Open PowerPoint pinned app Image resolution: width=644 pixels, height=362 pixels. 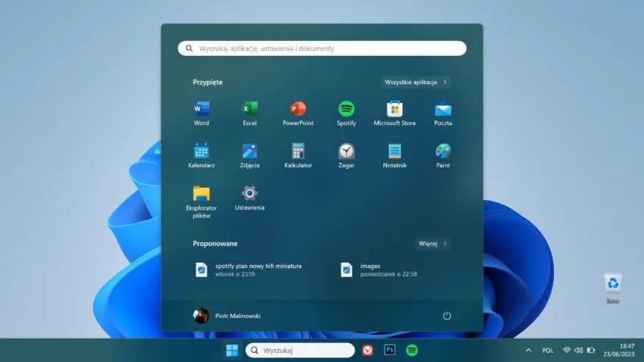pos(298,114)
